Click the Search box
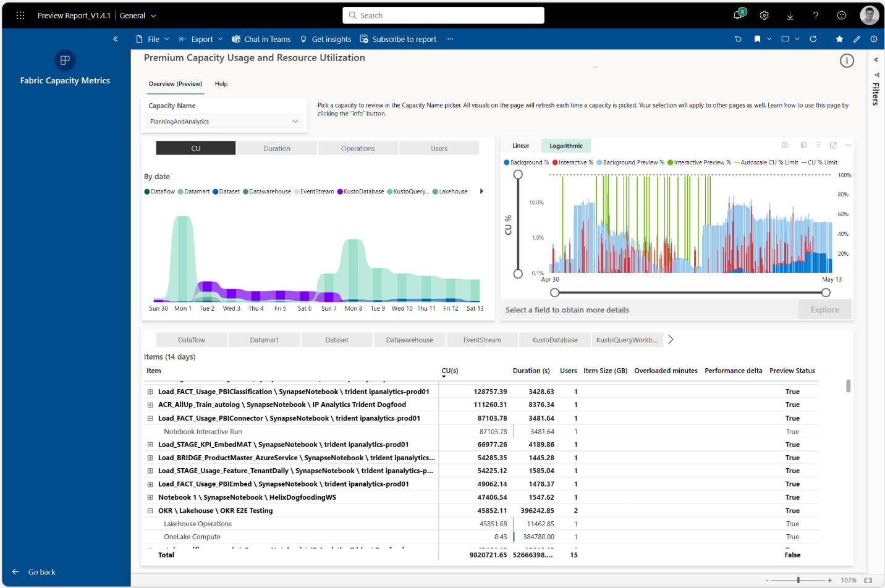The height and width of the screenshot is (588, 885). pyautogui.click(x=443, y=15)
